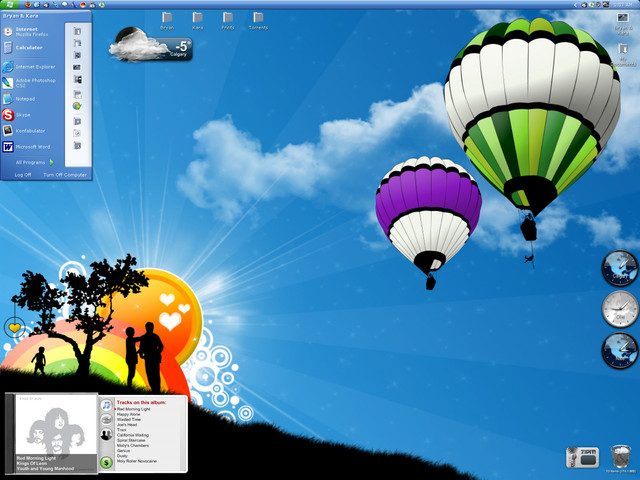Click the Calgary world clock widget
This screenshot has width=640, height=480.
[620, 268]
